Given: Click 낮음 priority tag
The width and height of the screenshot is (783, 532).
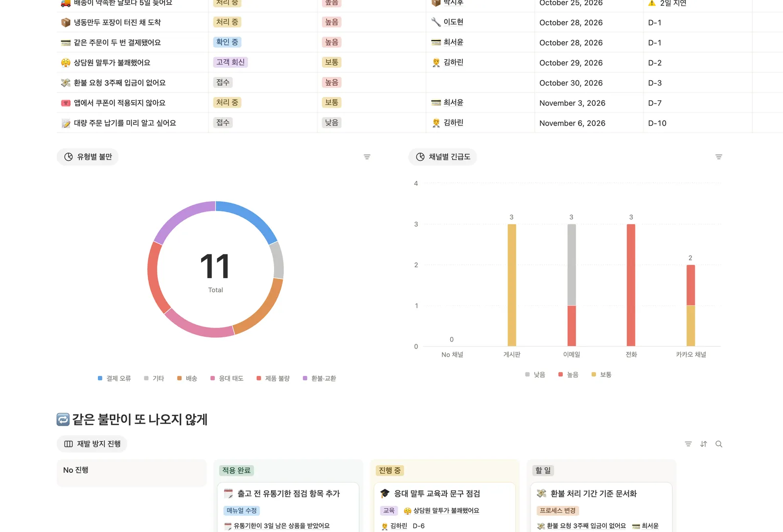Looking at the screenshot, I should pos(332,122).
